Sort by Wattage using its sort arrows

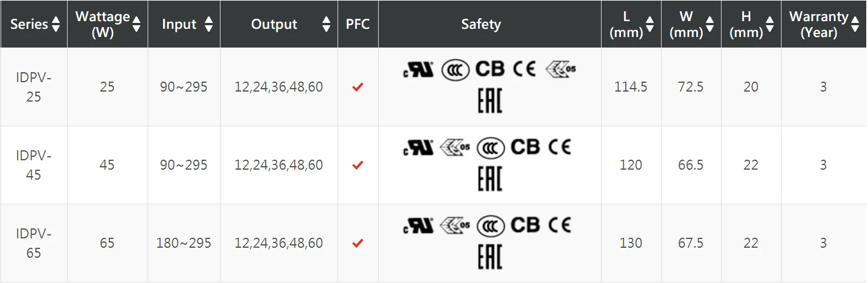coord(136,24)
